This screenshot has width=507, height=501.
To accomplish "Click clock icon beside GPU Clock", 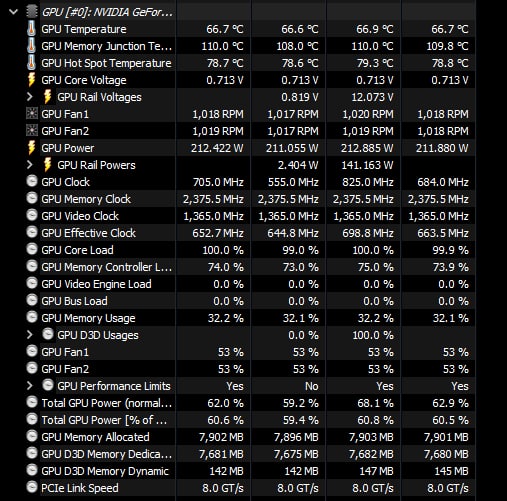I will pos(32,181).
